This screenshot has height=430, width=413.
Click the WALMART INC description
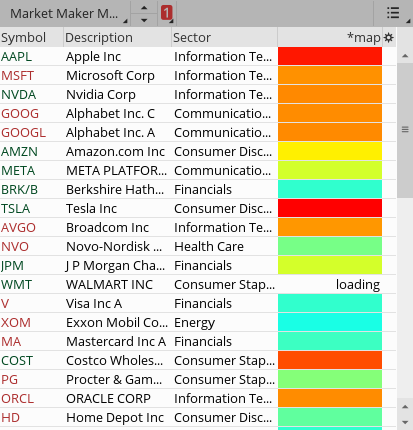tap(109, 285)
